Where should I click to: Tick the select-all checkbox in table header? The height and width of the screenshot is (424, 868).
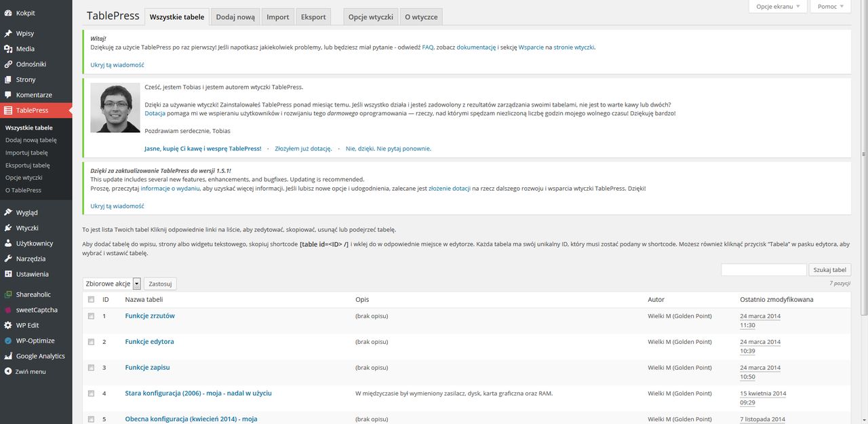tap(91, 299)
